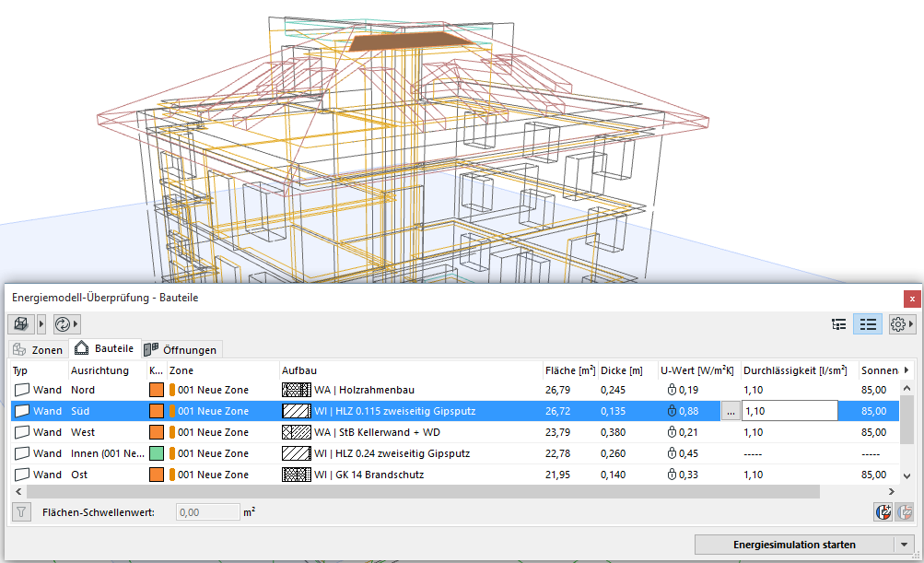Toggle the flat list view mode
This screenshot has width=924, height=563.
(x=868, y=324)
